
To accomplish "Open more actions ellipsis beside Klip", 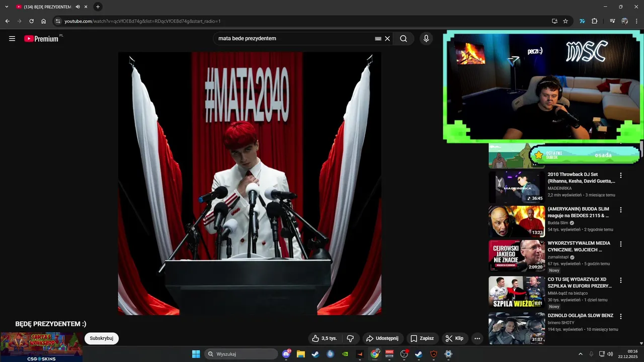I will click(477, 338).
